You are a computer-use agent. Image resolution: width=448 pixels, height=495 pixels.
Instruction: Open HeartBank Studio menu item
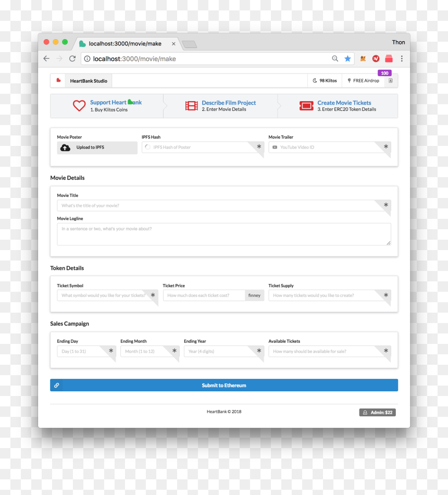pos(89,81)
